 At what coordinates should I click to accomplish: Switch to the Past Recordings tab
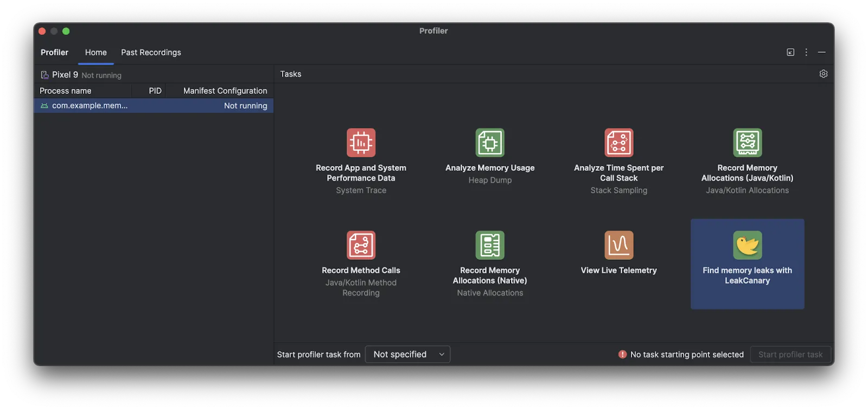151,53
